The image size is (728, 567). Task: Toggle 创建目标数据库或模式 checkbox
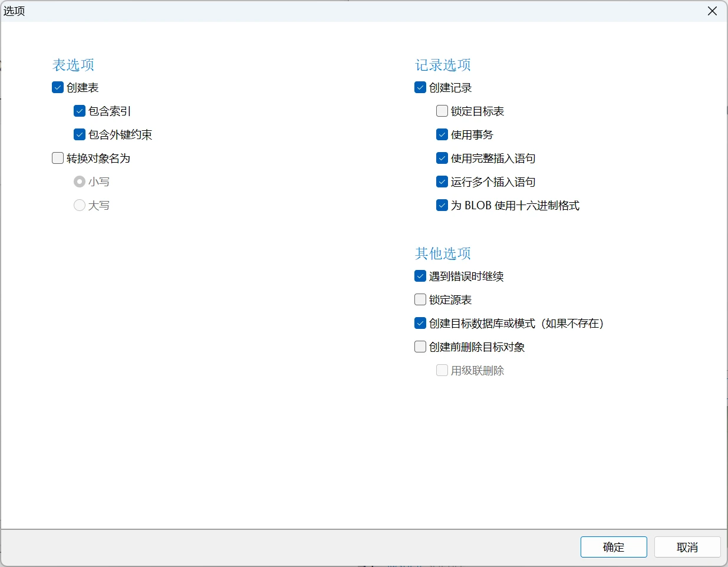(420, 324)
